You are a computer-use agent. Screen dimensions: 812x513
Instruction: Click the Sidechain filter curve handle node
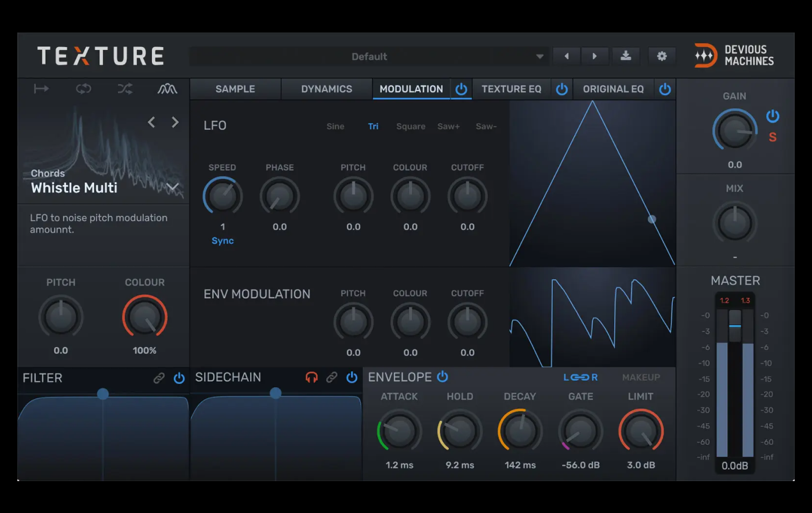tap(275, 393)
